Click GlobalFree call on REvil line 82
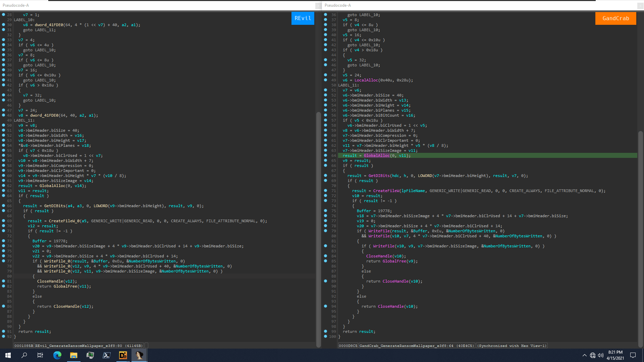Image resolution: width=644 pixels, height=362 pixels. (x=65, y=286)
